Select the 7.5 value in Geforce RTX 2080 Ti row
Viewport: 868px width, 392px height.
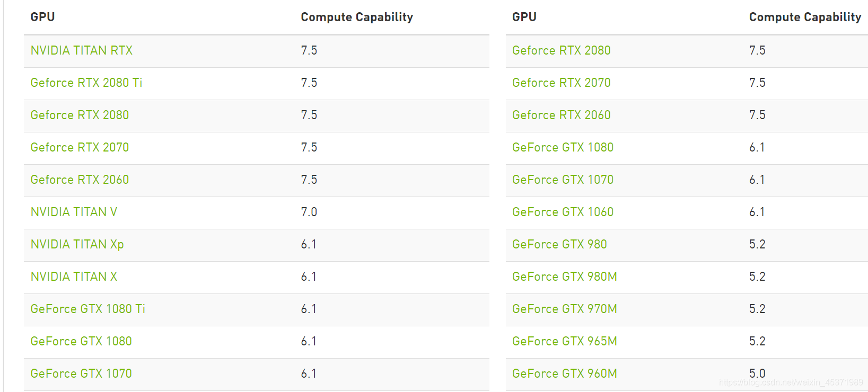tap(309, 83)
